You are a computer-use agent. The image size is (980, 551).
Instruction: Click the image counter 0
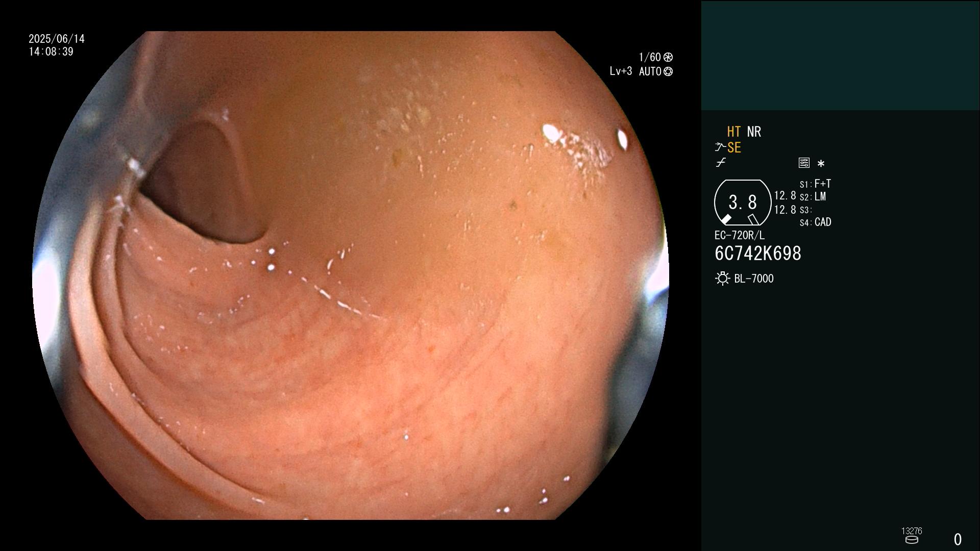click(x=958, y=539)
